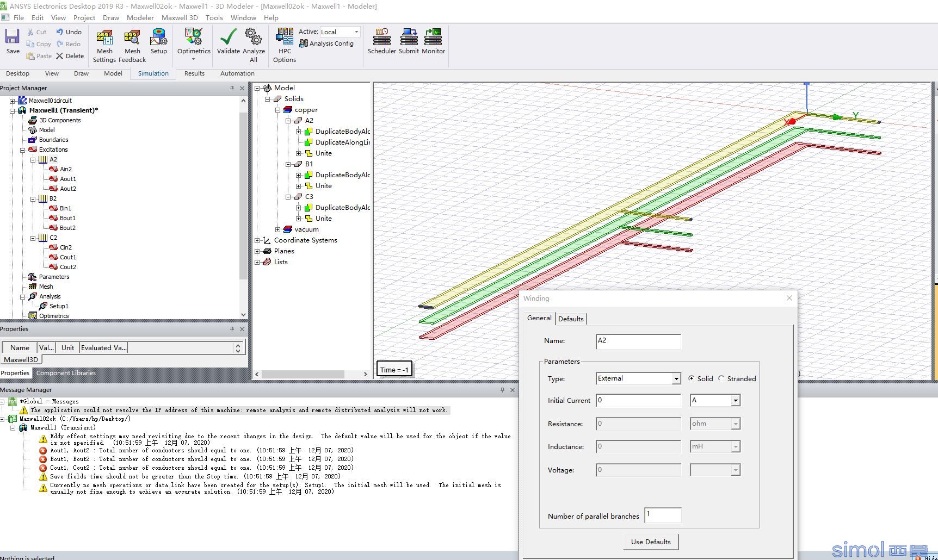Open the job Monitor
The image size is (938, 560).
click(433, 41)
